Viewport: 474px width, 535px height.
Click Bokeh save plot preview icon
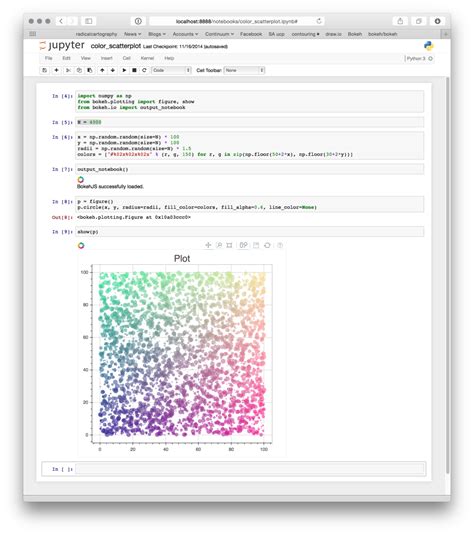pos(256,245)
